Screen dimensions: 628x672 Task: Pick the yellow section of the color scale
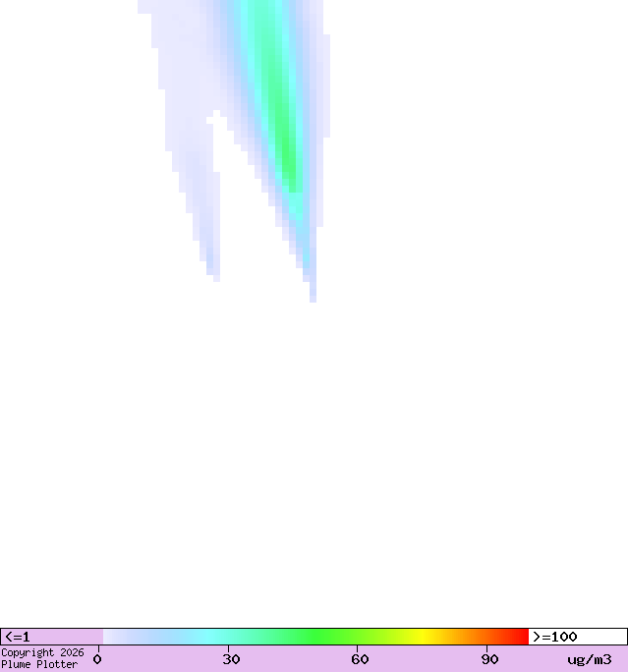pos(423,637)
